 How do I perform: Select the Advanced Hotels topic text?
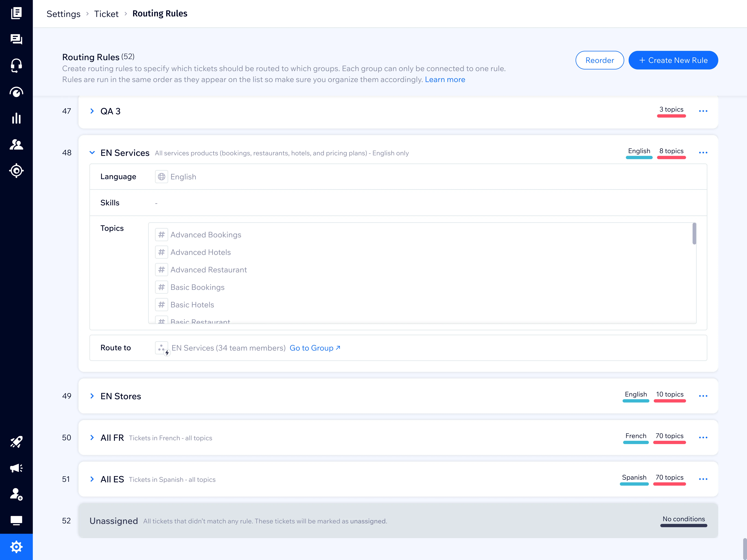click(x=200, y=252)
